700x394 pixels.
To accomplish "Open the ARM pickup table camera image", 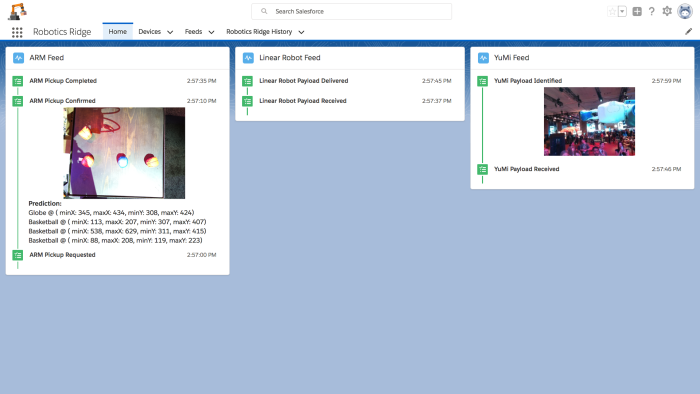I will click(124, 153).
